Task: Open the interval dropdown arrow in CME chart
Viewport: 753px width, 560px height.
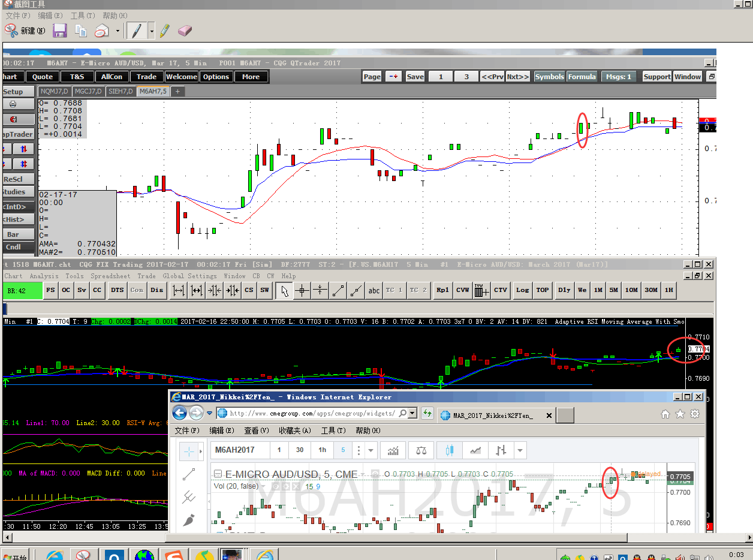Action: tap(372, 450)
